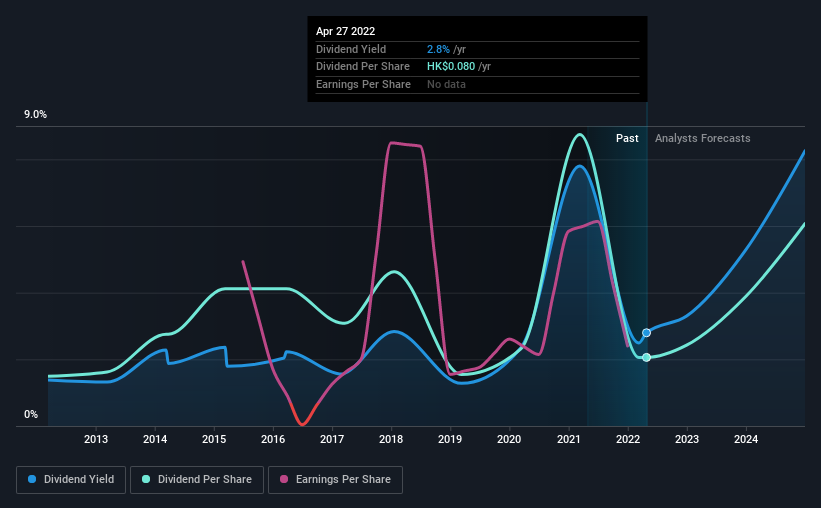
Task: Select the 2016 label on the time axis
Action: point(273,439)
